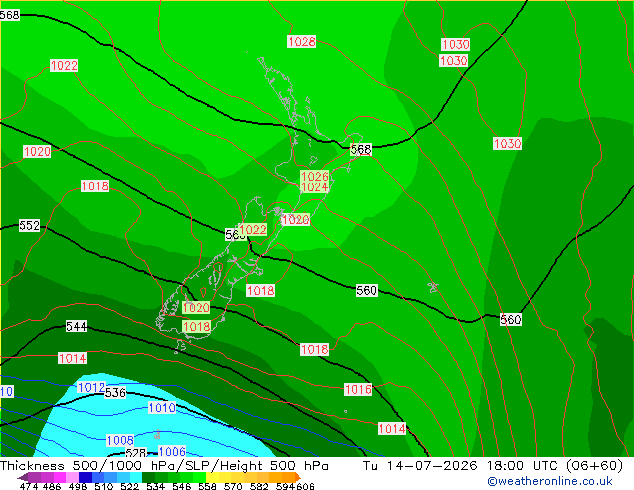Click the legend value '486'
The height and width of the screenshot is (490, 634).
click(52, 486)
